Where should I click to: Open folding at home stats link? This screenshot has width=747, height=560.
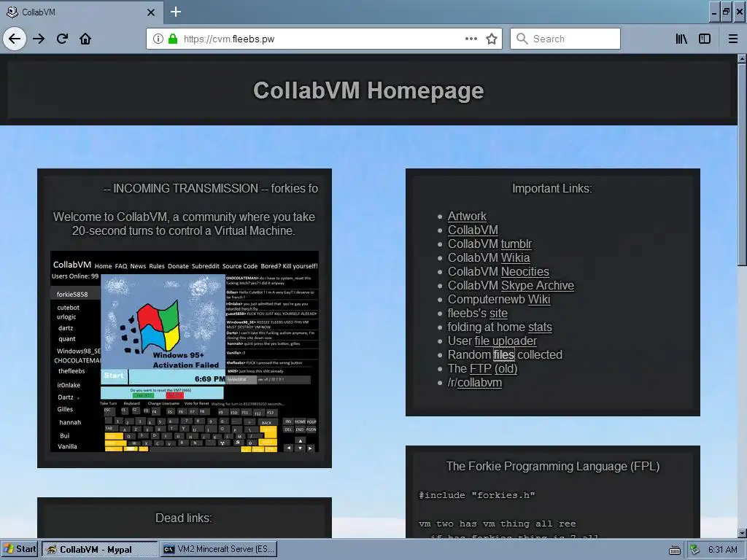[x=540, y=327]
